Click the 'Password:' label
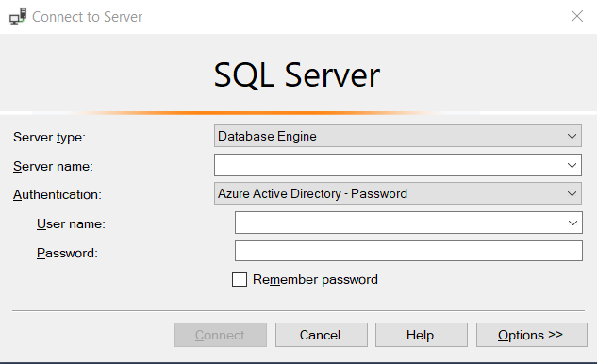 pos(67,254)
